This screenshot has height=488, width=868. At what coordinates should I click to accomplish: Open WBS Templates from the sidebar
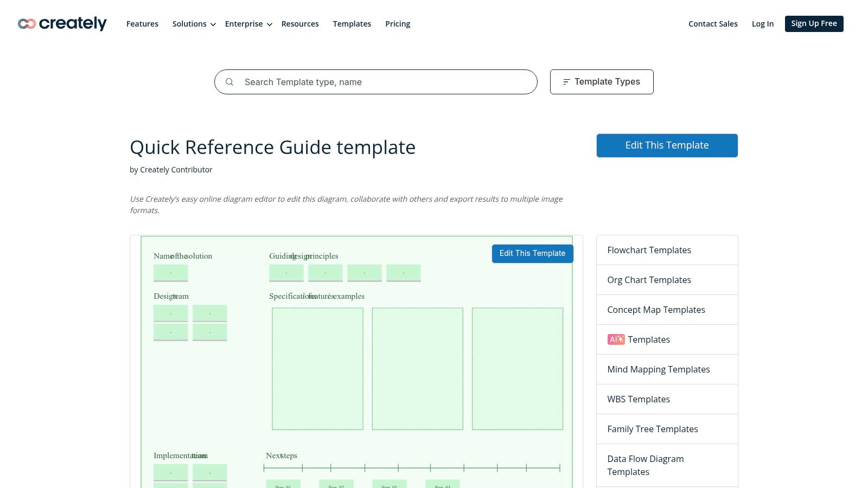[x=639, y=399]
